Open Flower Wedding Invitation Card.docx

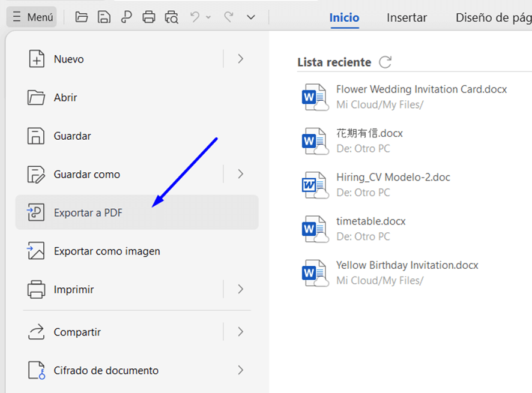(x=421, y=89)
